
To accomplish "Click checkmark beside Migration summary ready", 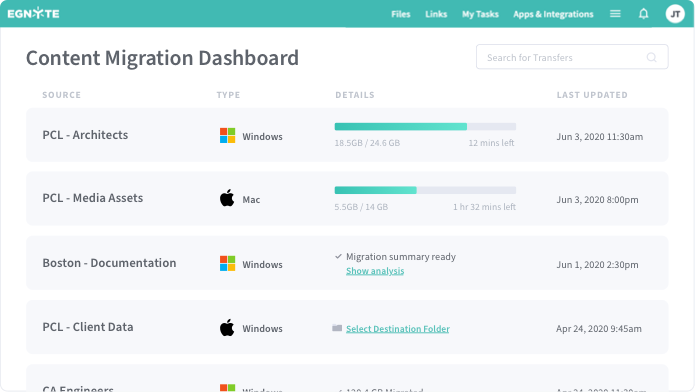I will point(338,256).
